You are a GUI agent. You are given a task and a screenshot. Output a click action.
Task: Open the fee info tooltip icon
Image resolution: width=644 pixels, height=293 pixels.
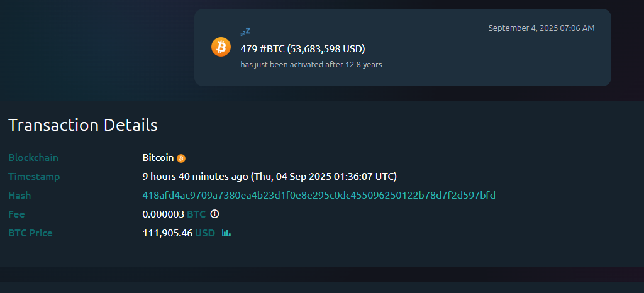pyautogui.click(x=214, y=214)
